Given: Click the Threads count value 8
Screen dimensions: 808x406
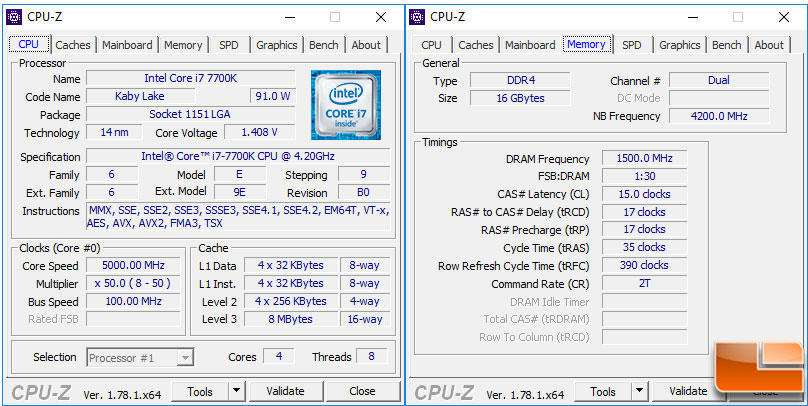Looking at the screenshot, I should point(371,356).
